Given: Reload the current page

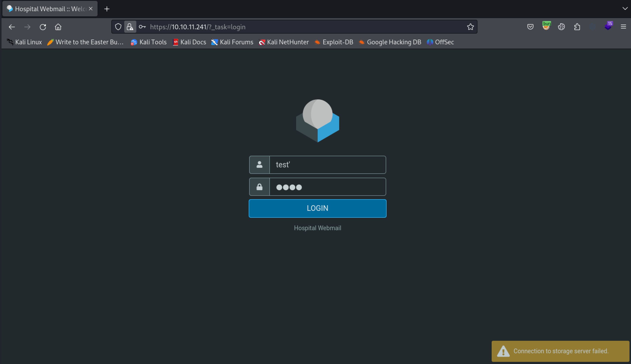Looking at the screenshot, I should (43, 27).
